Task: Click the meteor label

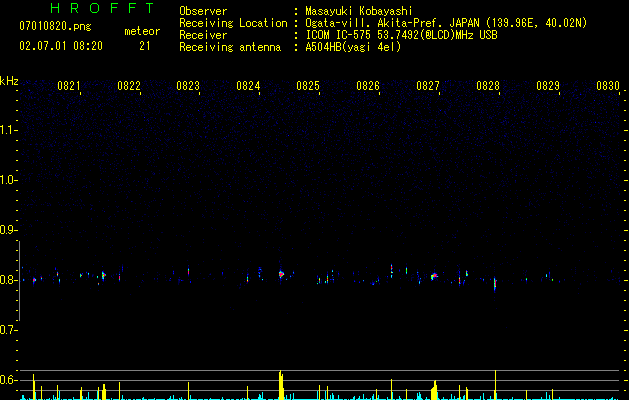Action: click(142, 31)
